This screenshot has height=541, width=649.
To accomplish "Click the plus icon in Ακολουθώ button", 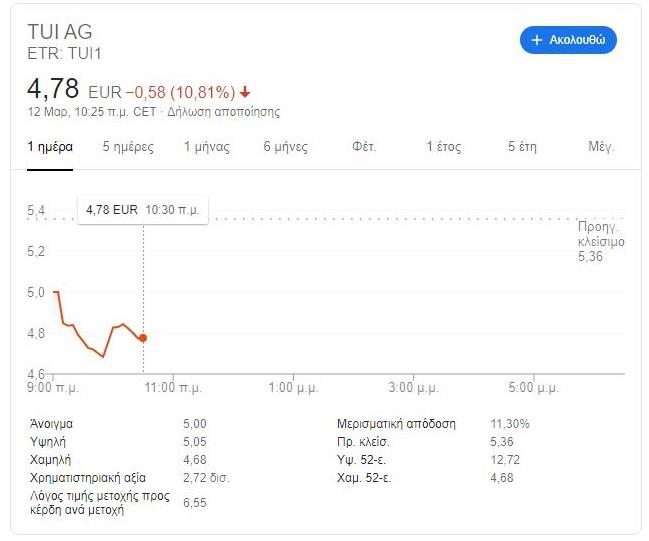I will 537,40.
